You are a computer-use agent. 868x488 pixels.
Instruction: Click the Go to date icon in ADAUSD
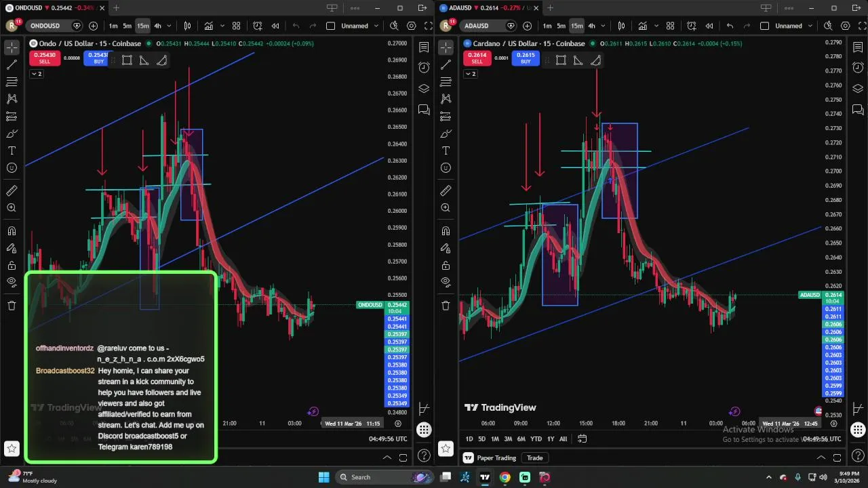click(x=582, y=439)
